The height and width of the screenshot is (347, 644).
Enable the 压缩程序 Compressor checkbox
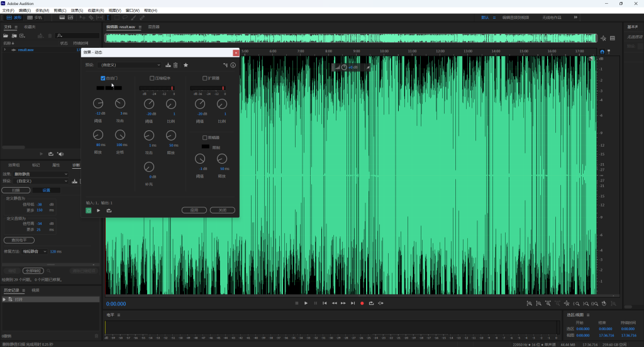pos(152,78)
